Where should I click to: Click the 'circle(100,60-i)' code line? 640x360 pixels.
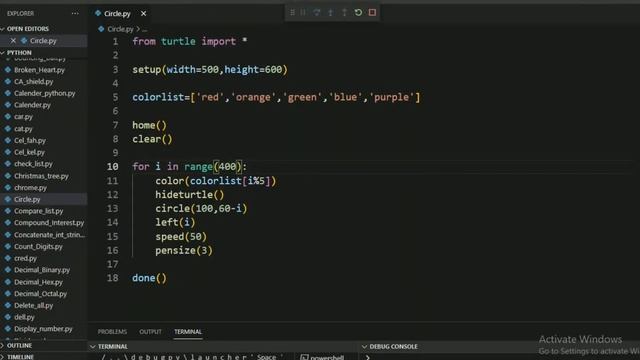pyautogui.click(x=201, y=209)
